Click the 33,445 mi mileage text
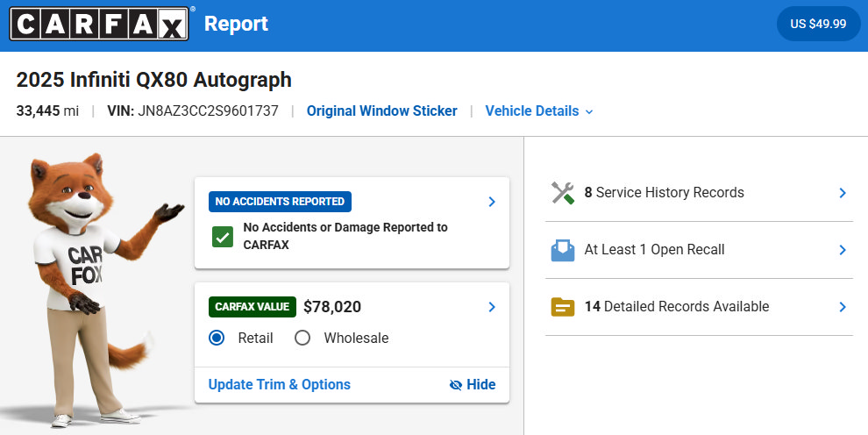This screenshot has width=868, height=435. click(x=47, y=111)
